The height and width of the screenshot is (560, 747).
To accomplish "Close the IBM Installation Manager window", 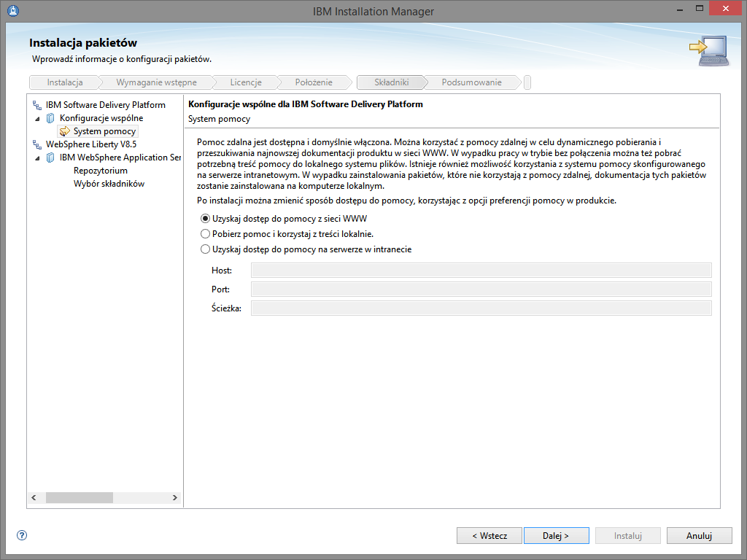I will (726, 9).
